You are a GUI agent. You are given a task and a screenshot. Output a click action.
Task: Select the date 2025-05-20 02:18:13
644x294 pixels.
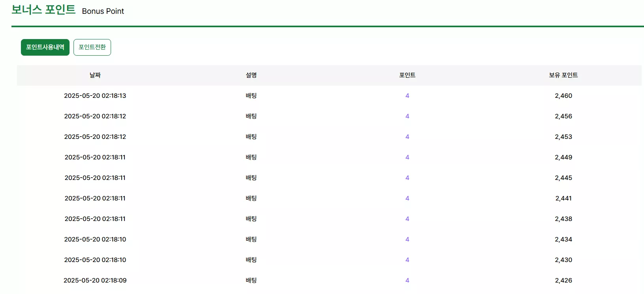(95, 96)
